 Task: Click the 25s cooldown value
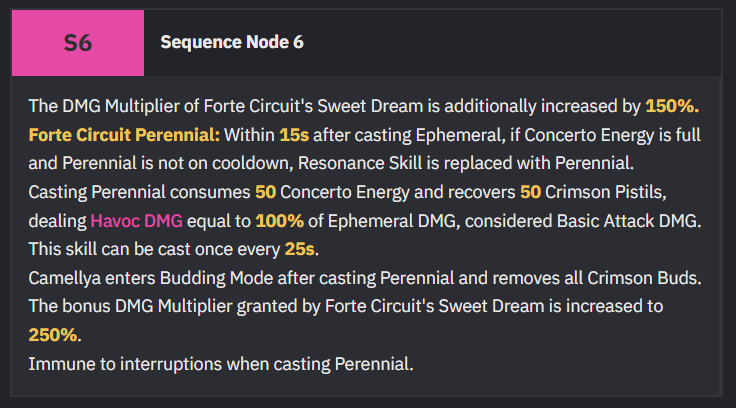tap(299, 249)
